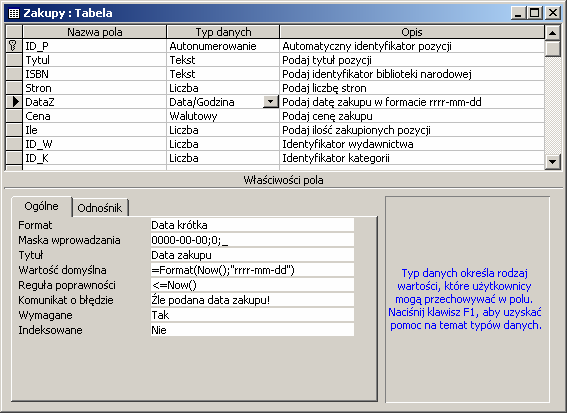
Task: Click the table icon in the title bar
Action: [x=14, y=13]
